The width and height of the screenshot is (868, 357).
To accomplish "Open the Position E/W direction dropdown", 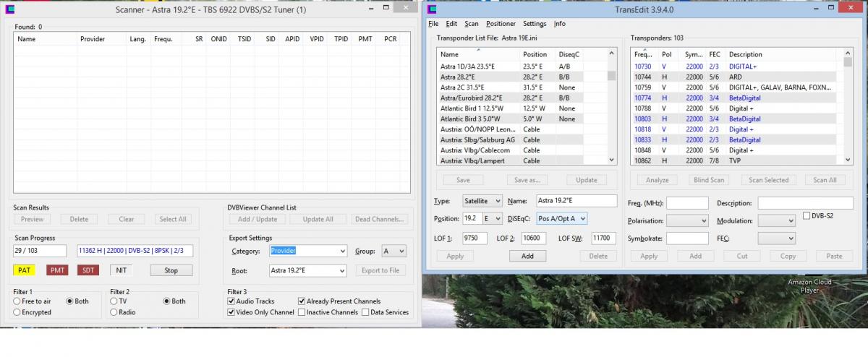I will click(493, 218).
